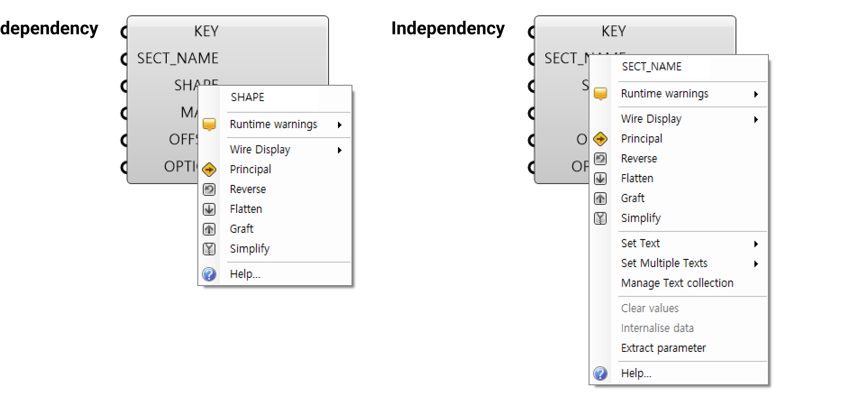
Task: Click the Flatten icon in SHAPE menu
Action: pyautogui.click(x=209, y=209)
